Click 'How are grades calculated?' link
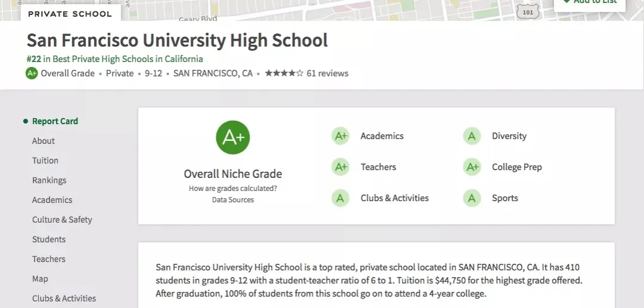 (233, 189)
